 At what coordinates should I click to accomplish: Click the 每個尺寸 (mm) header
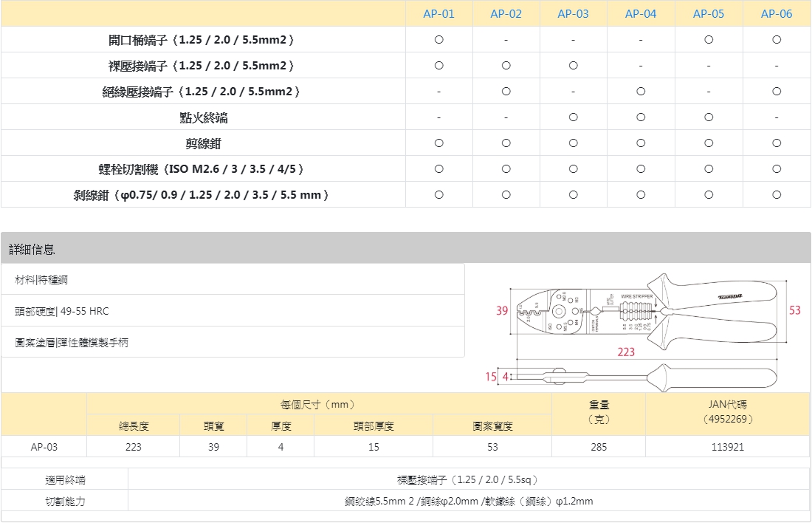coord(319,404)
